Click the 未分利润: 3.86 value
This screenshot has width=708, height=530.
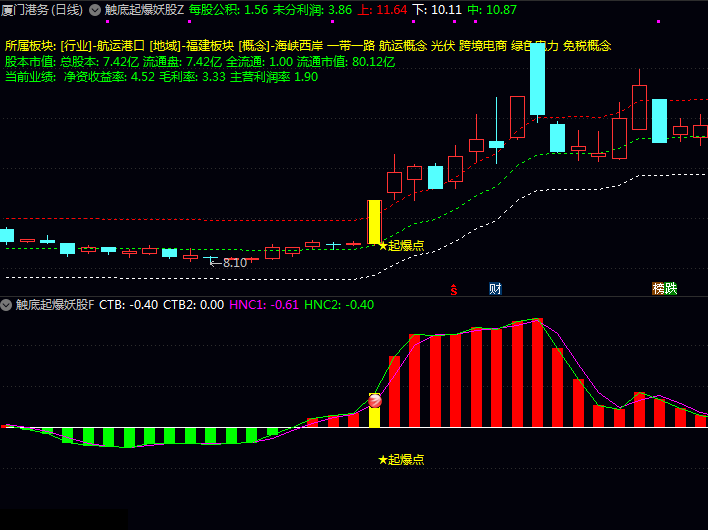pyautogui.click(x=312, y=10)
